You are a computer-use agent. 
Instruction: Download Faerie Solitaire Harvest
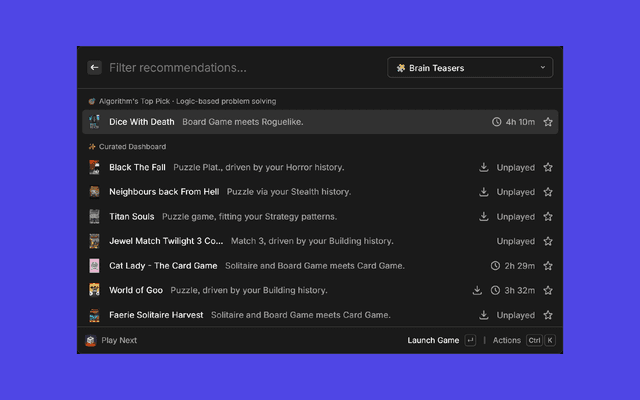pyautogui.click(x=484, y=315)
